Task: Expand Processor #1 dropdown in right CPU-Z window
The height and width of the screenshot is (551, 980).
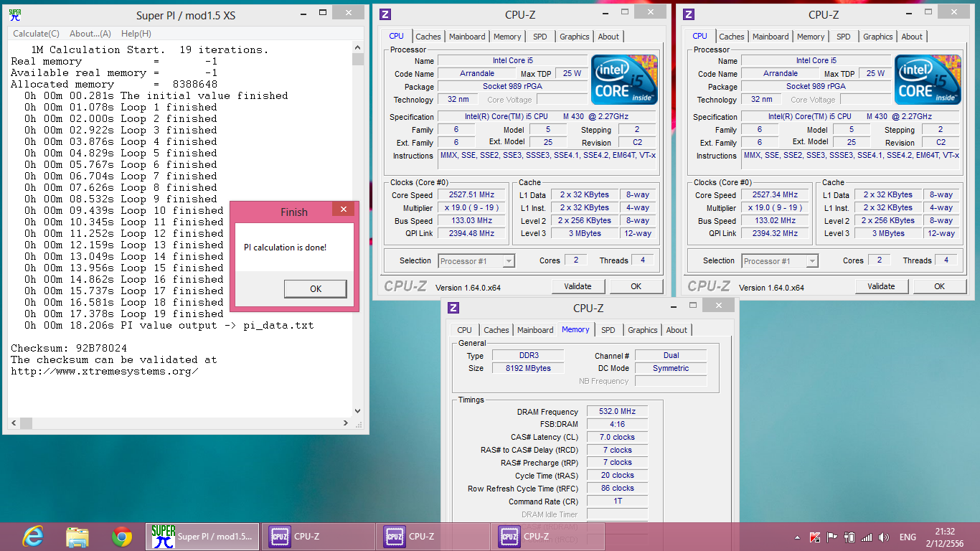Action: coord(812,261)
